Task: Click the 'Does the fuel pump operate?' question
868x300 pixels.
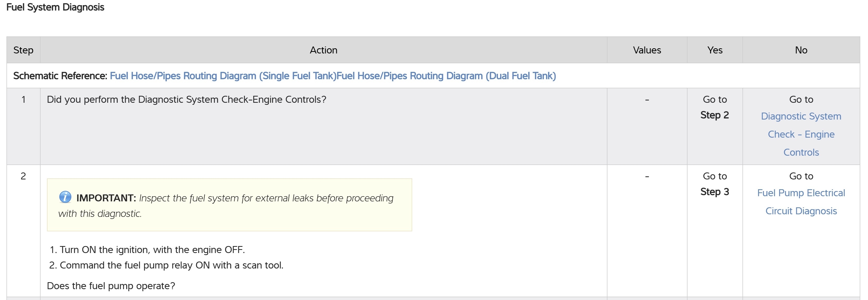Action: [x=111, y=286]
